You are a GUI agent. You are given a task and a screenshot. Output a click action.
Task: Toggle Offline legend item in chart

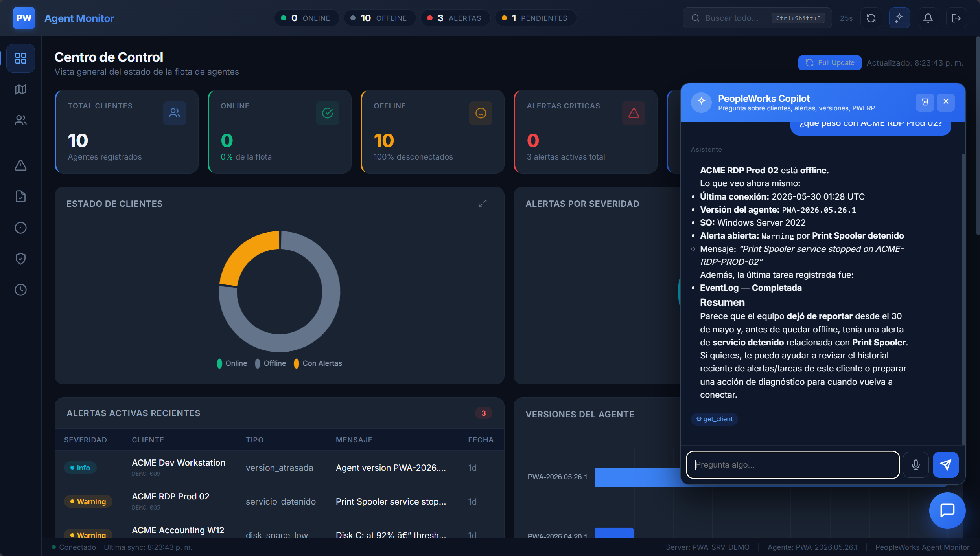(x=271, y=363)
